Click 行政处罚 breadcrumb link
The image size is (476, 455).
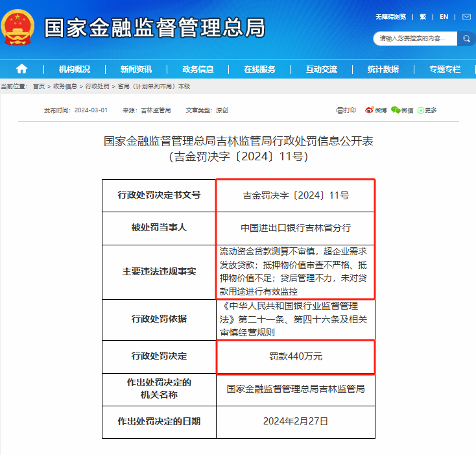pyautogui.click(x=97, y=86)
